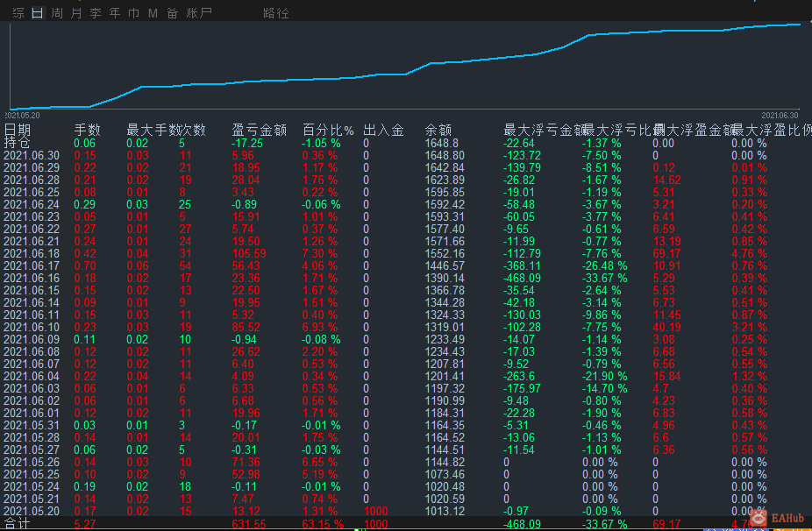Switch to the 账户 account tab
Viewport: 812px width, 531px height.
[199, 13]
